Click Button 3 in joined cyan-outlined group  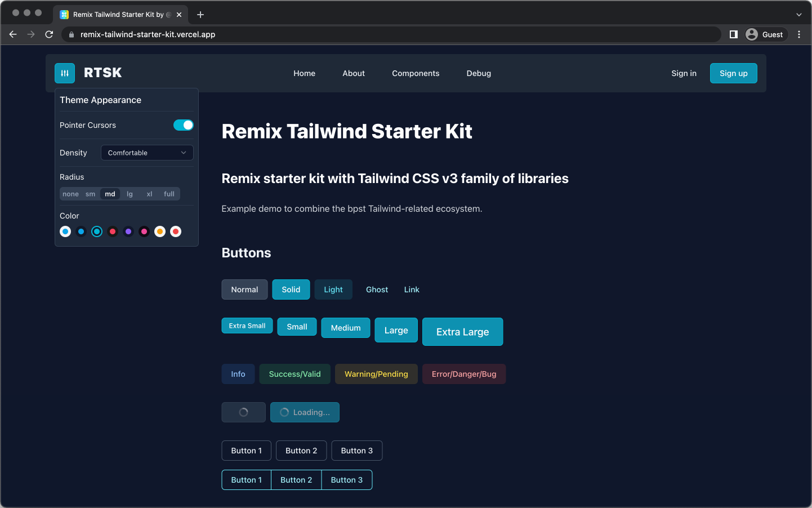point(347,480)
